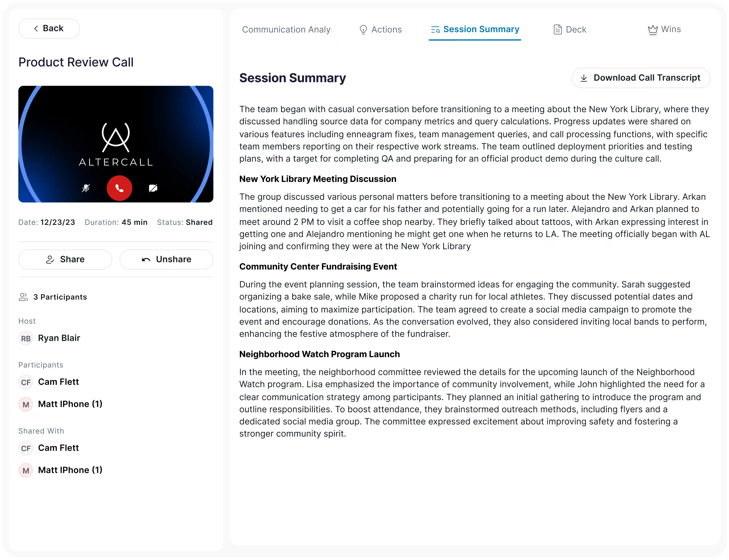Click the Wins crown icon

(653, 30)
